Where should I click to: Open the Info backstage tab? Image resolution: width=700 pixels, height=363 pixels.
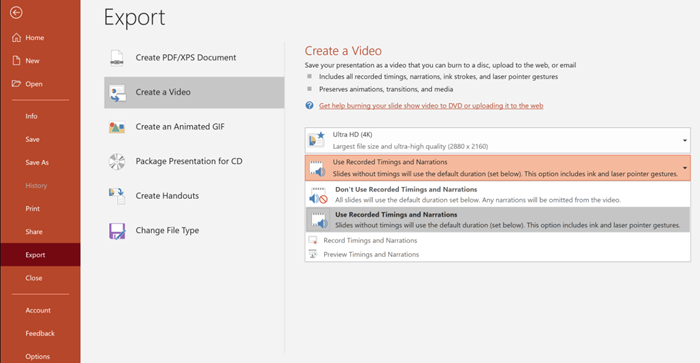[x=40, y=116]
